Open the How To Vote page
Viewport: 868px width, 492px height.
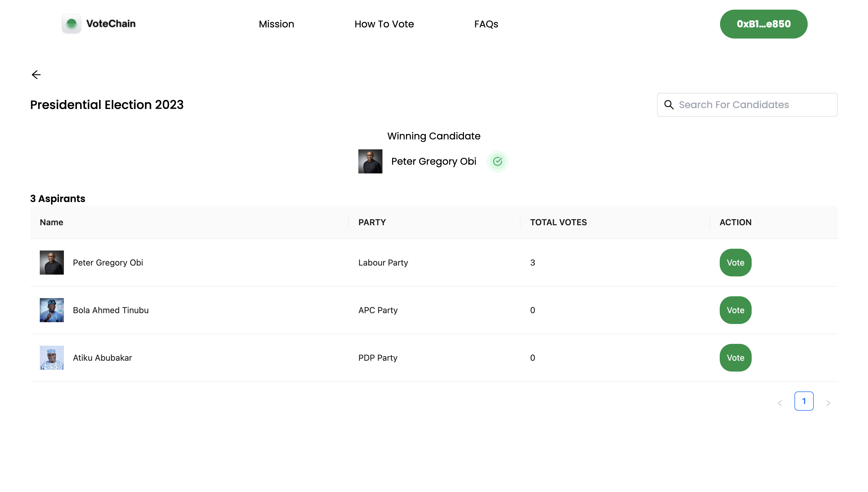click(384, 24)
